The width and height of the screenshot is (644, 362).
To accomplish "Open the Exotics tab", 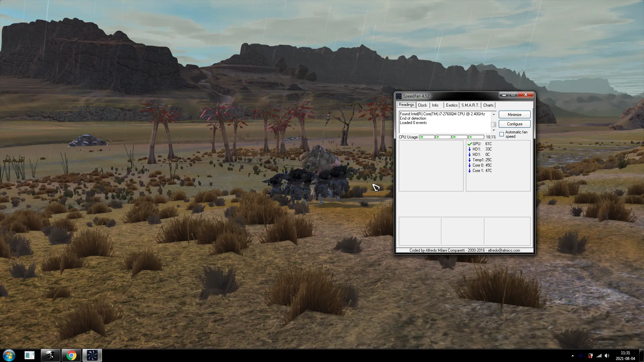I will [451, 105].
